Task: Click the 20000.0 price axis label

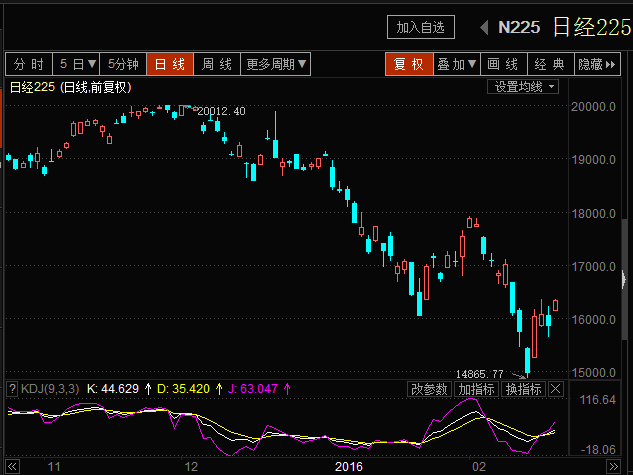Action: pos(593,107)
